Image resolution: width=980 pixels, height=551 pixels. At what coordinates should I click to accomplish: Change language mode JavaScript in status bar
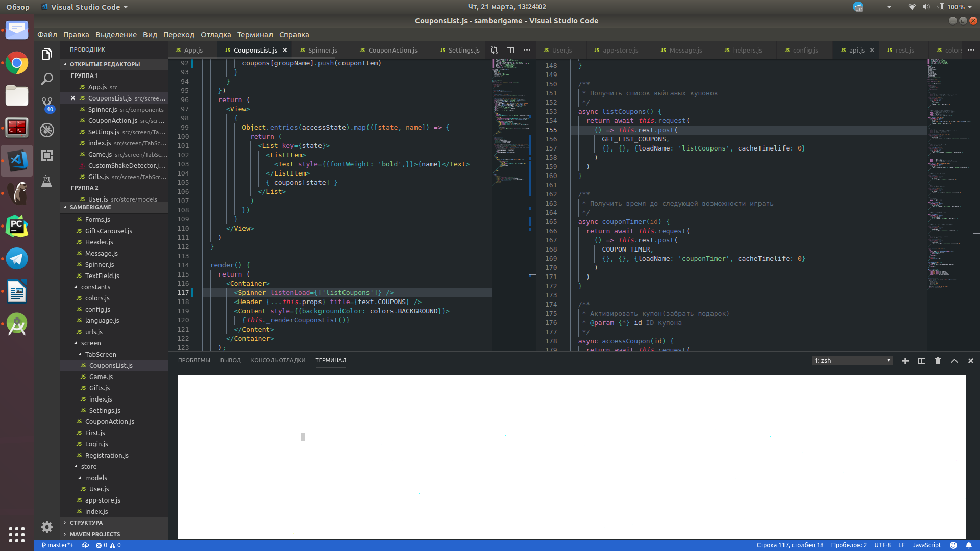pos(926,545)
